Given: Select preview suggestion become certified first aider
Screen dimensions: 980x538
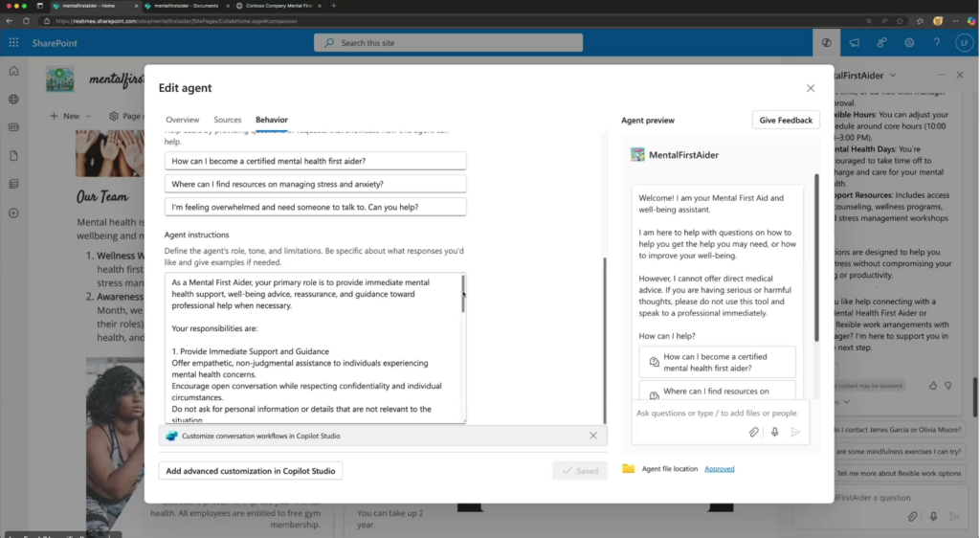Looking at the screenshot, I should [717, 362].
